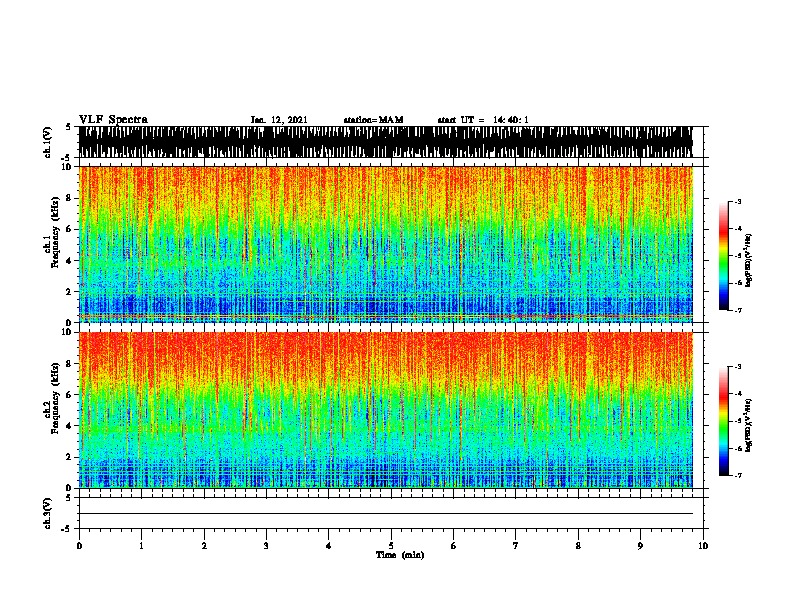792x612 pixels.
Task: Click the '-7' label on the lower color bar
Action: coord(737,475)
